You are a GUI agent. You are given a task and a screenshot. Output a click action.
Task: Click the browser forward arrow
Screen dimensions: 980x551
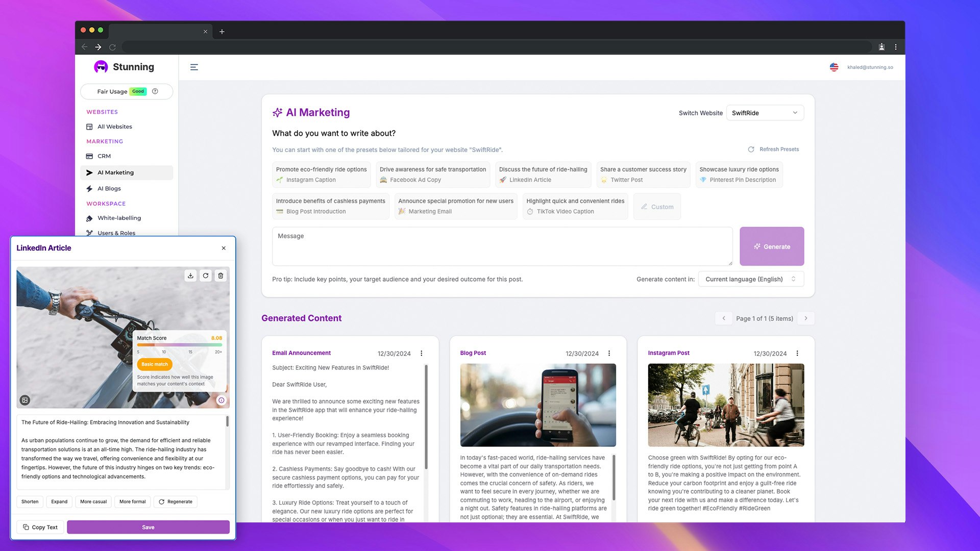[x=98, y=47]
